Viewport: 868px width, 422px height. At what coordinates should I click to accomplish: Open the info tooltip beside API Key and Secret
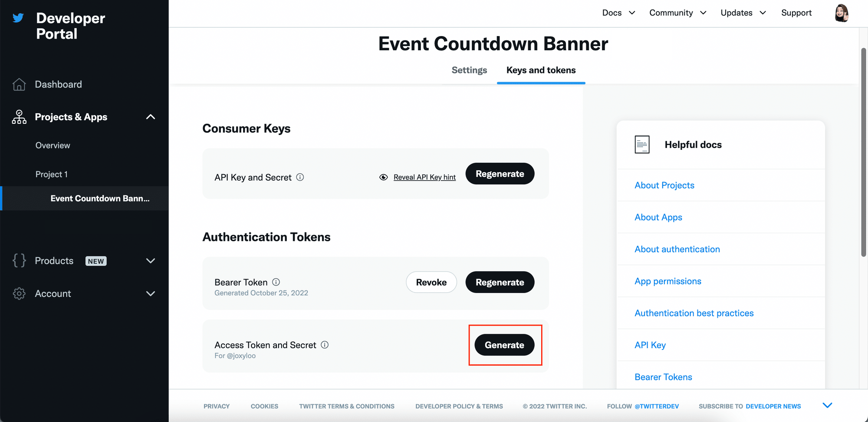(300, 177)
